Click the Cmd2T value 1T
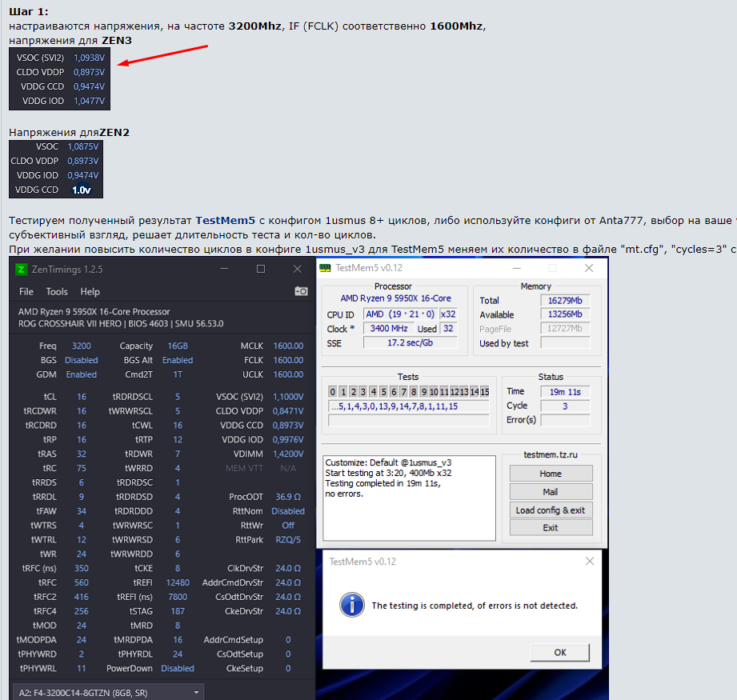Viewport: 737px width, 700px height. click(x=178, y=374)
